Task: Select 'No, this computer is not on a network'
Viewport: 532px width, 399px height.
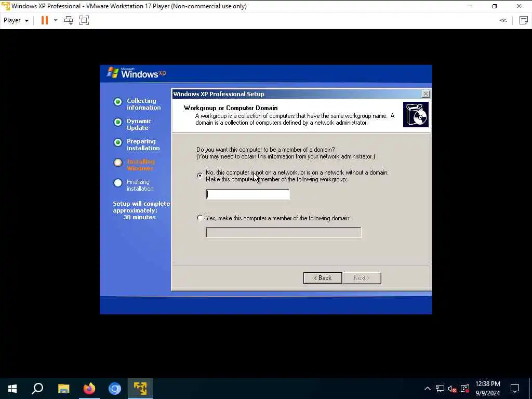Action: click(200, 176)
